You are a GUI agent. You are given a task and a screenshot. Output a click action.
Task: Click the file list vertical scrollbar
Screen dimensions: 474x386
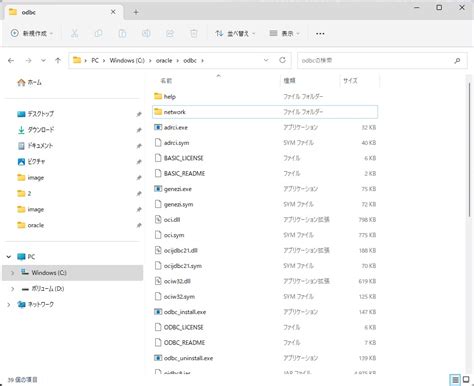pyautogui.click(x=470, y=150)
